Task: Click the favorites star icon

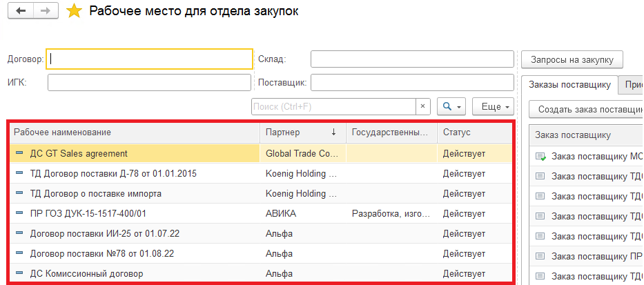Action: pos(75,12)
